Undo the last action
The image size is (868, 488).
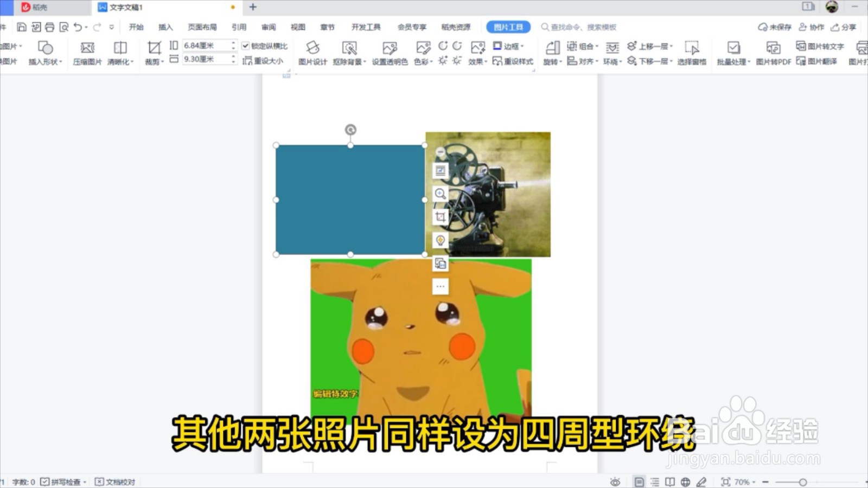(x=78, y=27)
